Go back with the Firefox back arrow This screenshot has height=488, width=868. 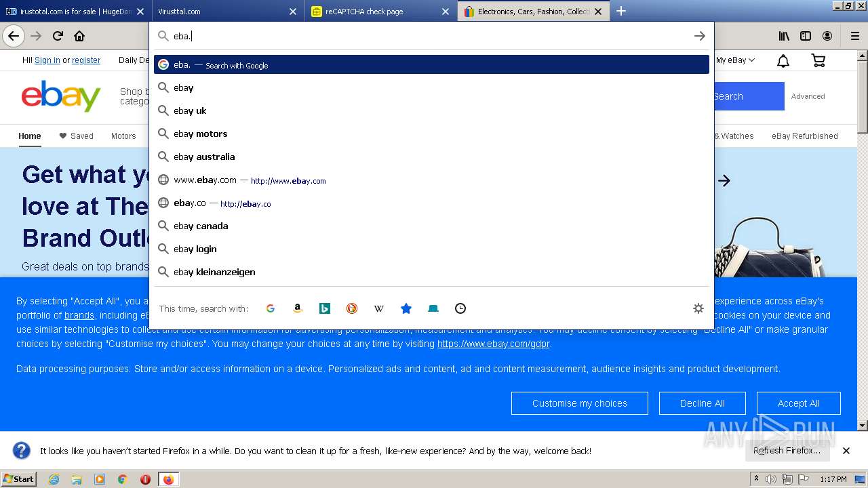[x=14, y=36]
